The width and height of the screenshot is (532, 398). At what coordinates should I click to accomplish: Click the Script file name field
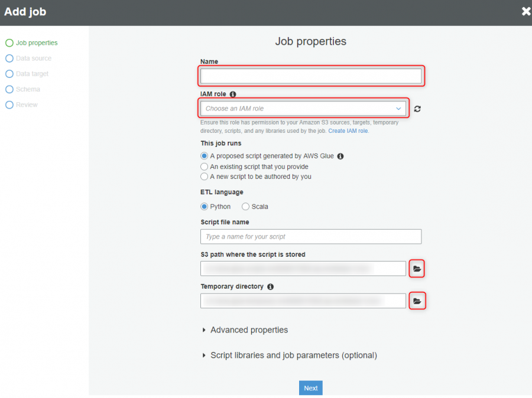click(x=311, y=237)
